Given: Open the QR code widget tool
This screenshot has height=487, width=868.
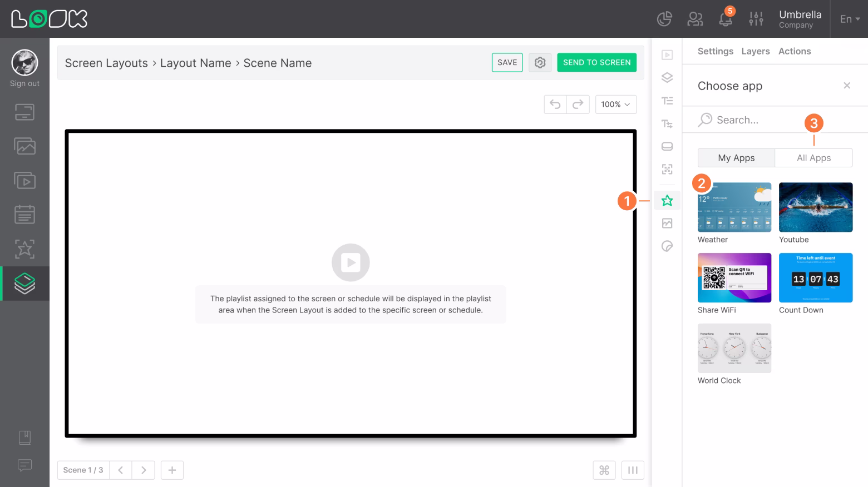Looking at the screenshot, I should [667, 169].
